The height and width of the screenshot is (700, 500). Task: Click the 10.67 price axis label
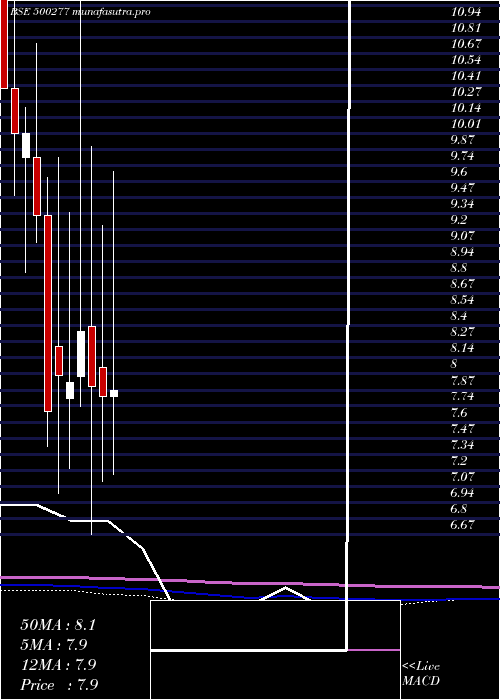coord(466,44)
